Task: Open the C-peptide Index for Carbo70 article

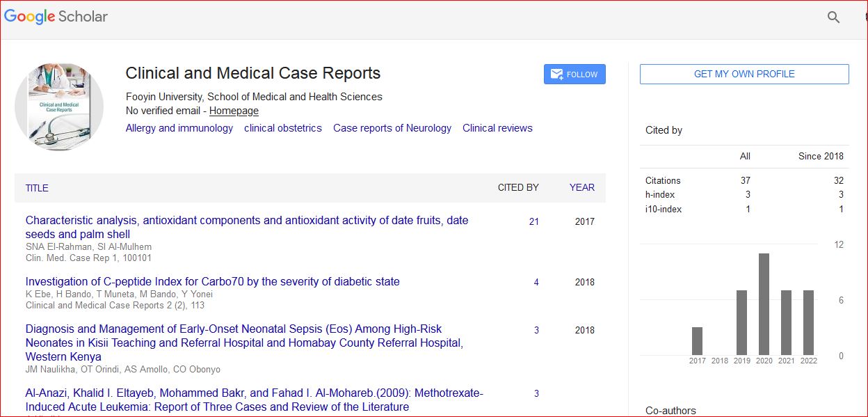Action: (213, 282)
